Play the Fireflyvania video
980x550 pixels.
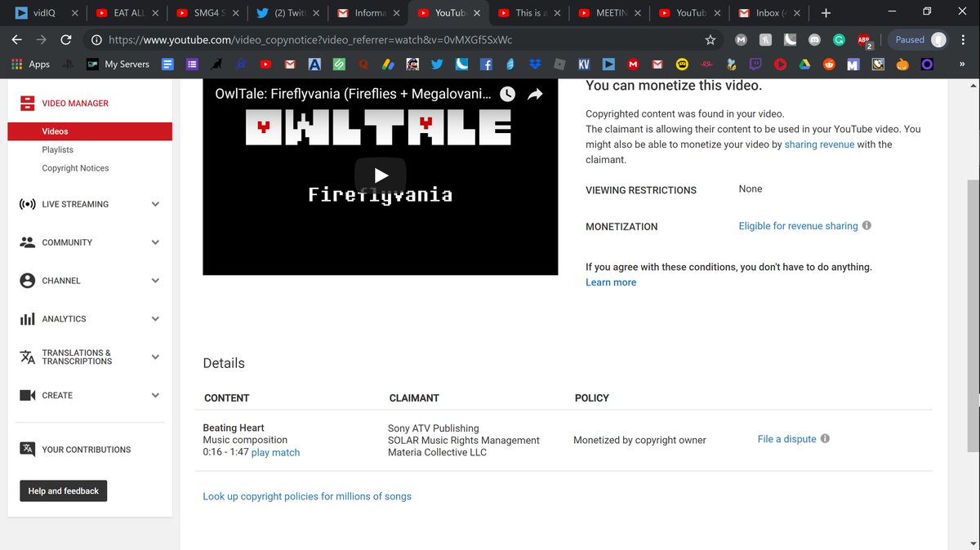381,175
